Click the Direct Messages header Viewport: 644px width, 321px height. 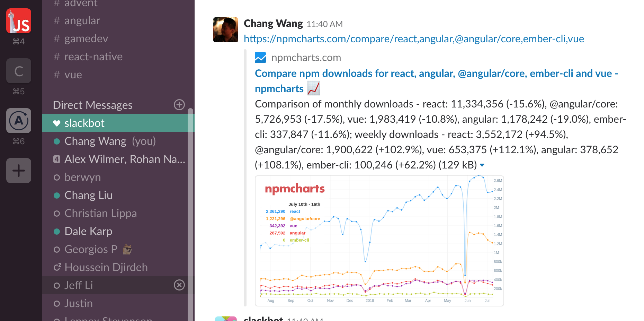(93, 105)
